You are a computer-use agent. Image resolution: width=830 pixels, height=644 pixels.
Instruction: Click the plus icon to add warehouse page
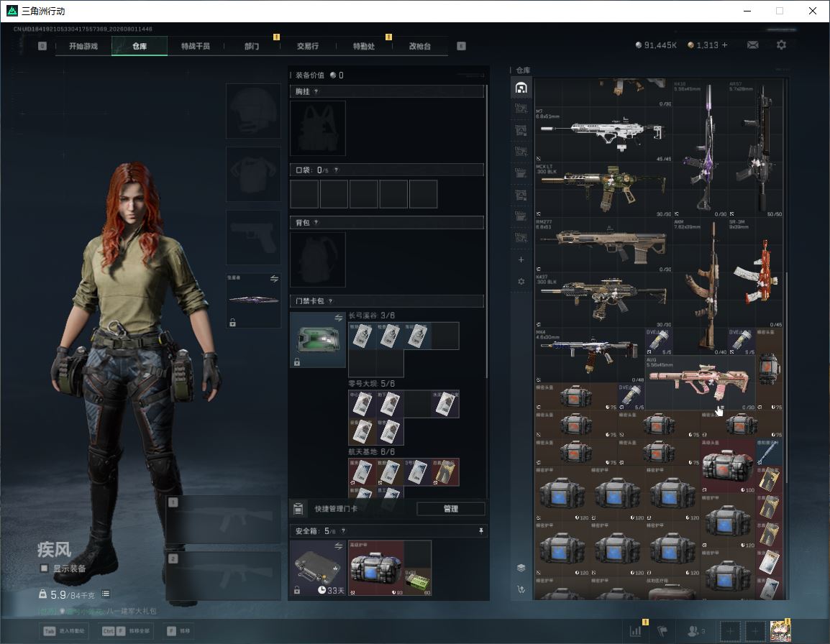pyautogui.click(x=521, y=259)
